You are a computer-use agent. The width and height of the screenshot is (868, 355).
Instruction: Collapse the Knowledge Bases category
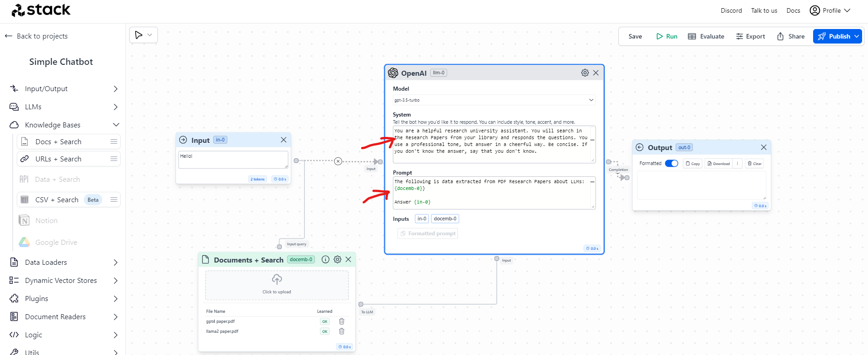tap(64, 125)
